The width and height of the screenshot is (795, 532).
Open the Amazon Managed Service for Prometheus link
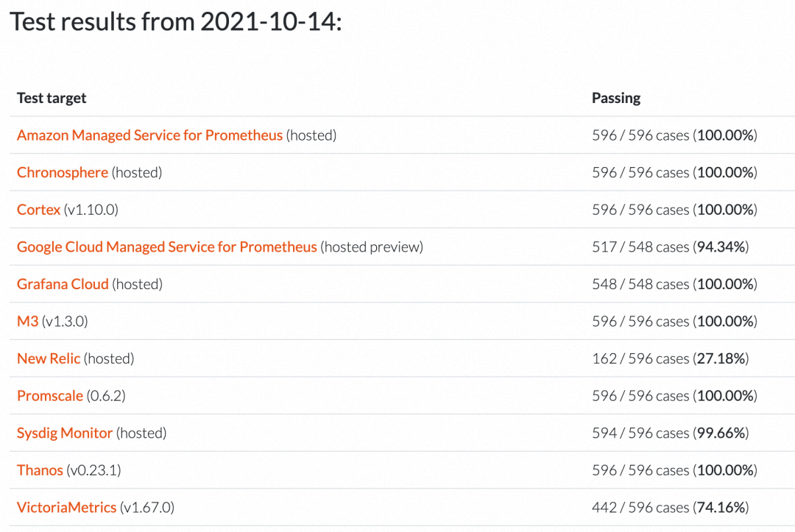coord(149,135)
